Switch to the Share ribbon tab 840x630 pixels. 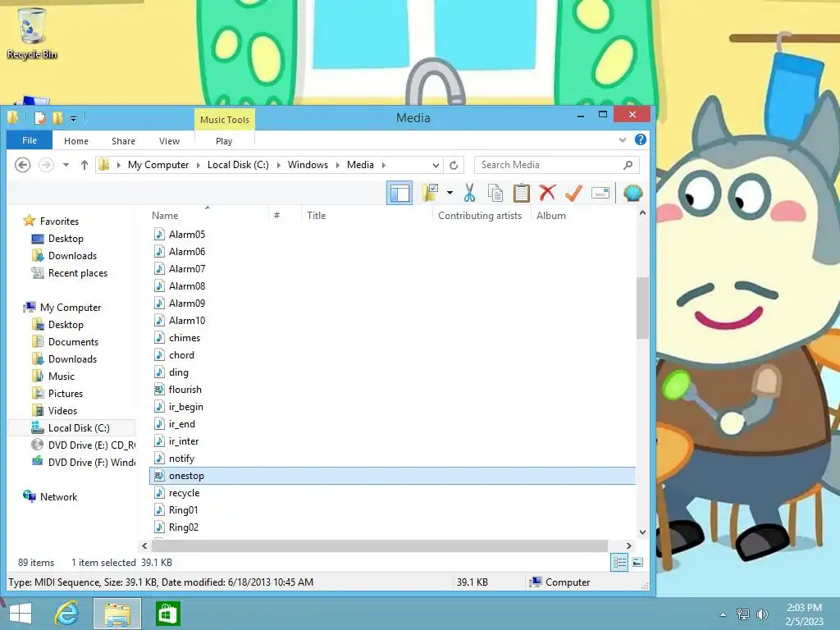click(x=123, y=141)
